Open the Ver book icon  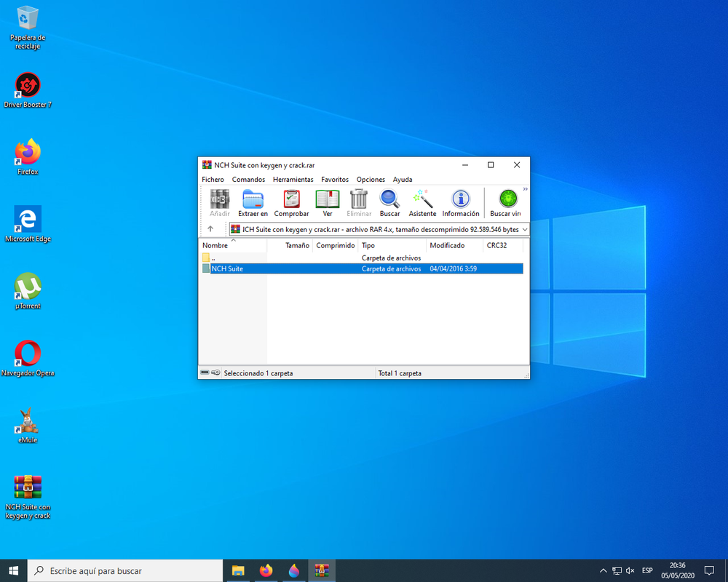pyautogui.click(x=328, y=203)
